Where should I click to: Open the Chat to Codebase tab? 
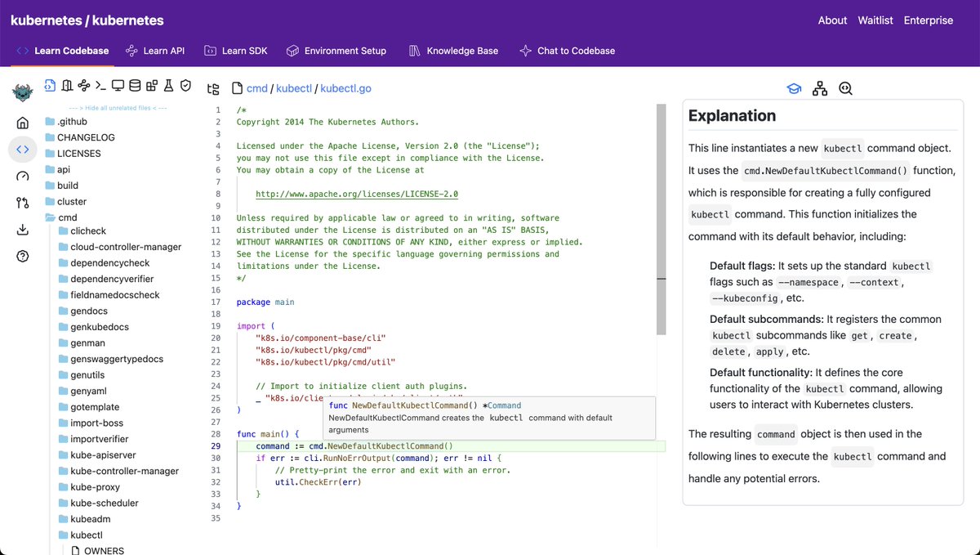(x=567, y=51)
